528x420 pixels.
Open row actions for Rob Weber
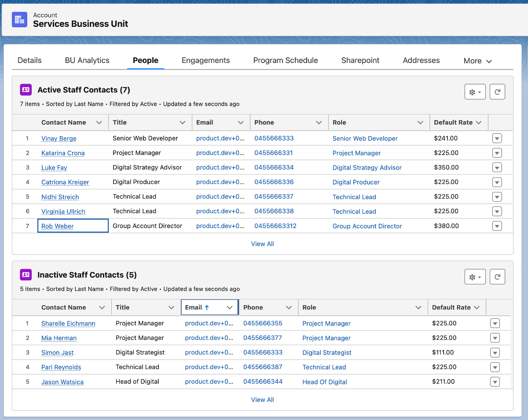pos(497,226)
